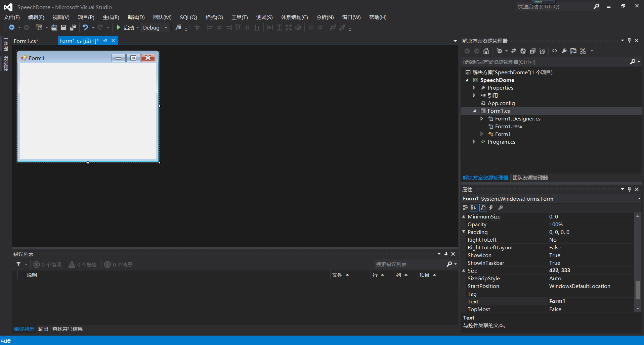
Task: Expand the Form1.Designer.cs tree node
Action: point(482,118)
